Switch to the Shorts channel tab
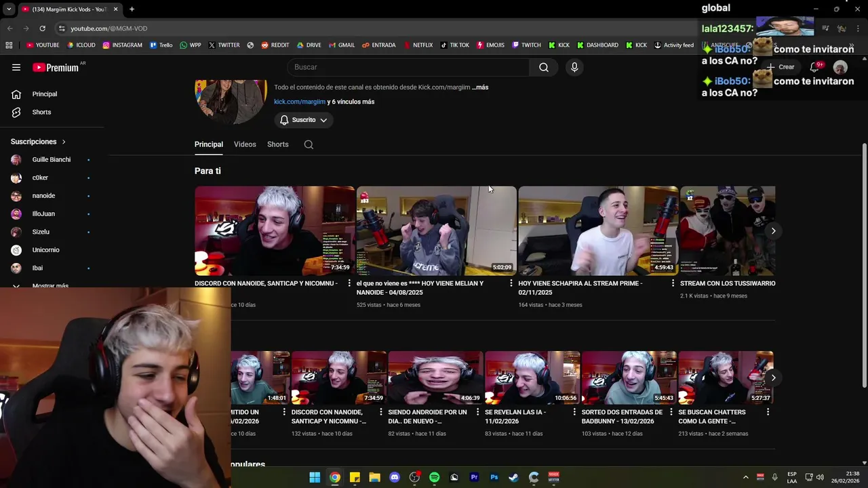The height and width of the screenshot is (488, 868). (x=277, y=144)
